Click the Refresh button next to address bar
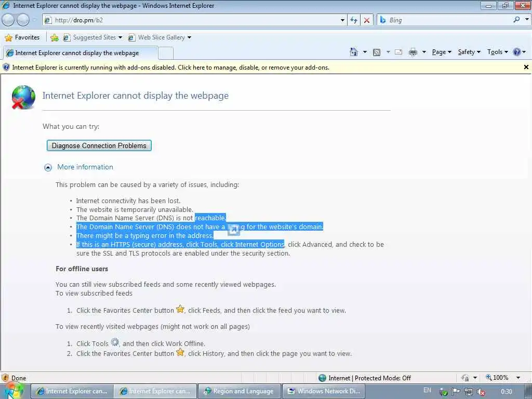 pyautogui.click(x=354, y=20)
